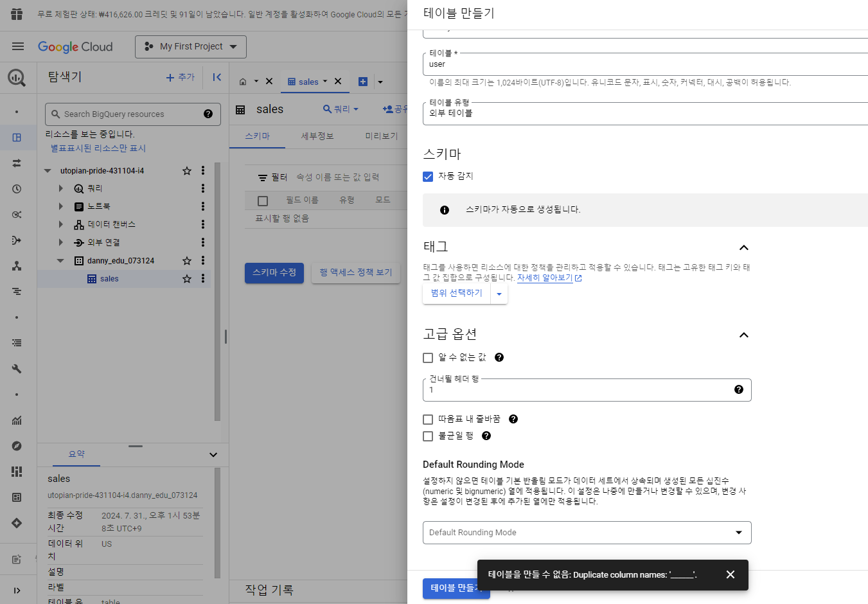Open the 테이블 유형 dropdown
This screenshot has width=868, height=604.
645,113
